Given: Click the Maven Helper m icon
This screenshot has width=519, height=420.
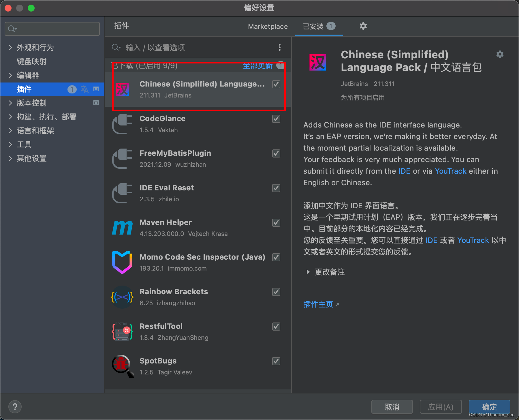Looking at the screenshot, I should 122,228.
